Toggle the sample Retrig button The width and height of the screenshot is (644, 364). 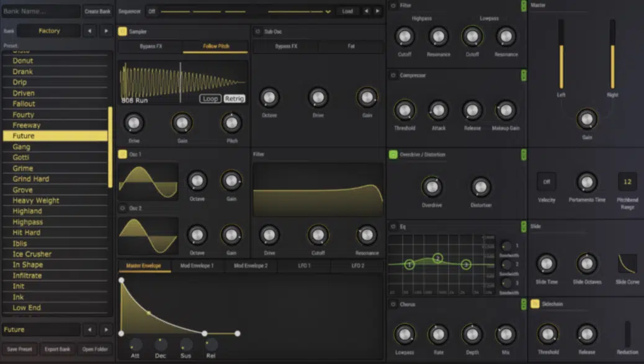click(235, 99)
